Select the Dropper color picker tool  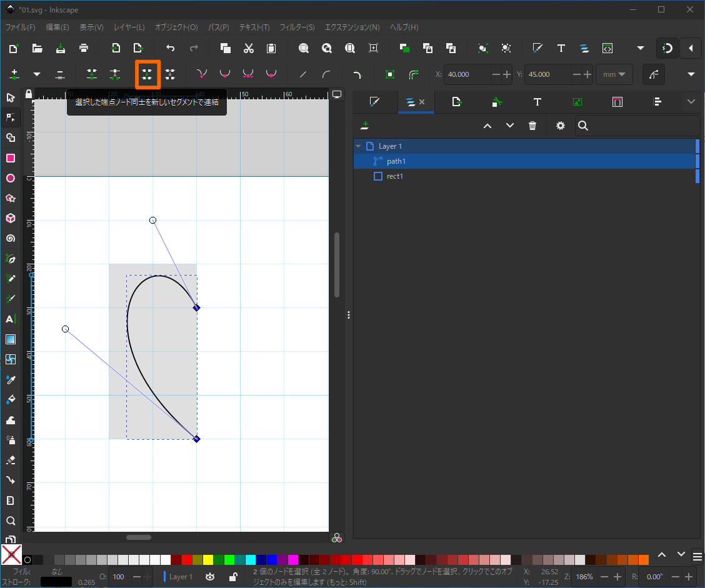tap(11, 380)
